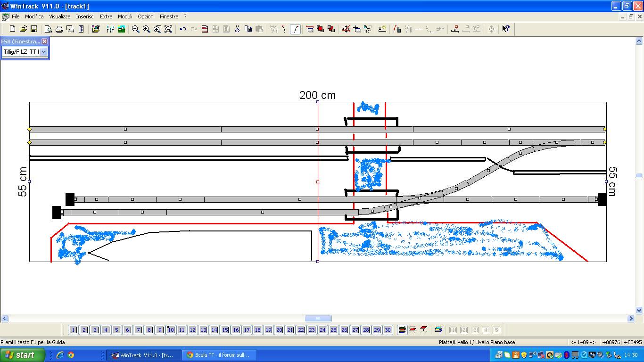Zoom in with the plus magnifier

(146, 29)
